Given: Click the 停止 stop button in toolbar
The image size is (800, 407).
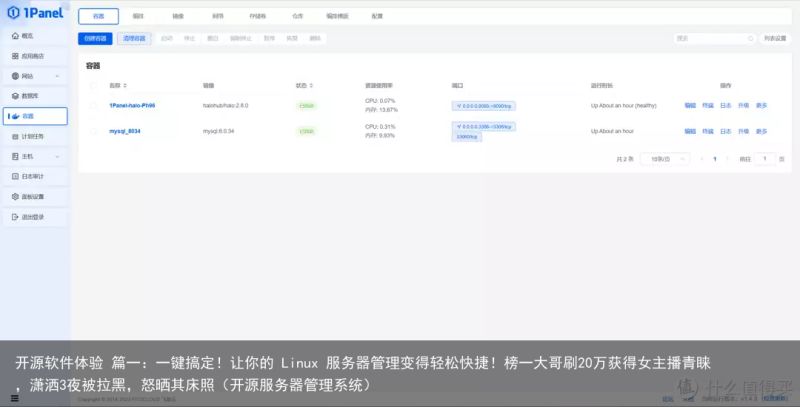Looking at the screenshot, I should click(189, 38).
